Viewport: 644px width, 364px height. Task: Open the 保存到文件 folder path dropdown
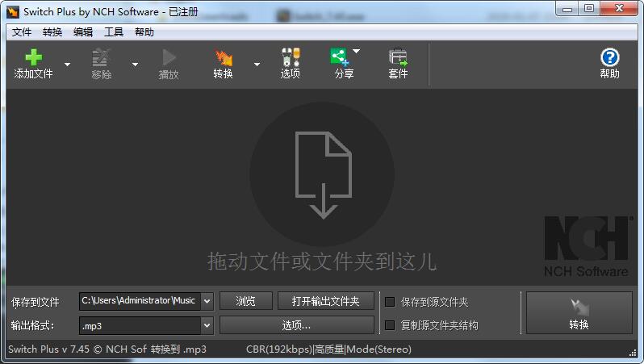(x=207, y=301)
